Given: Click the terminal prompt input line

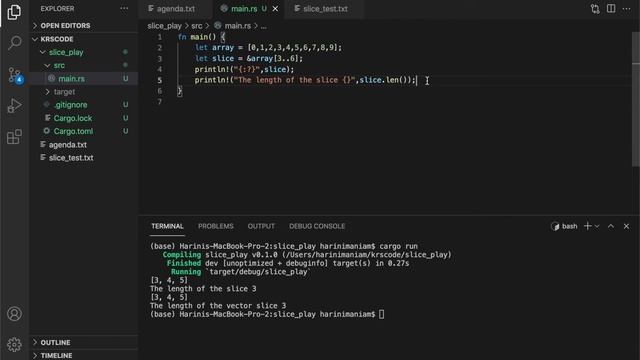Looking at the screenshot, I should [267, 314].
